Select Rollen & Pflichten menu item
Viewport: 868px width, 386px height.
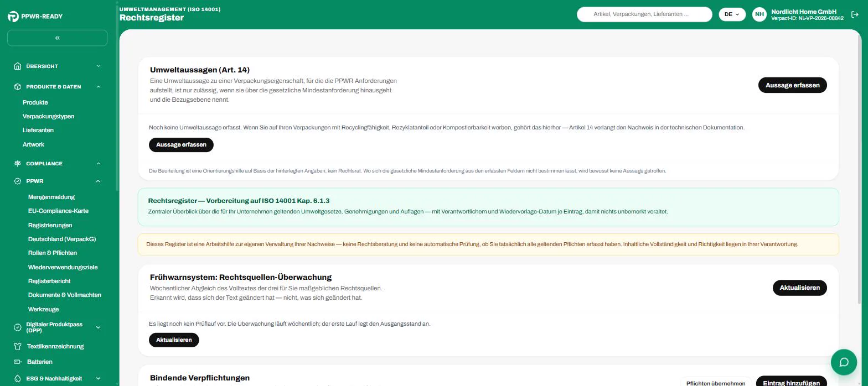[x=53, y=253]
